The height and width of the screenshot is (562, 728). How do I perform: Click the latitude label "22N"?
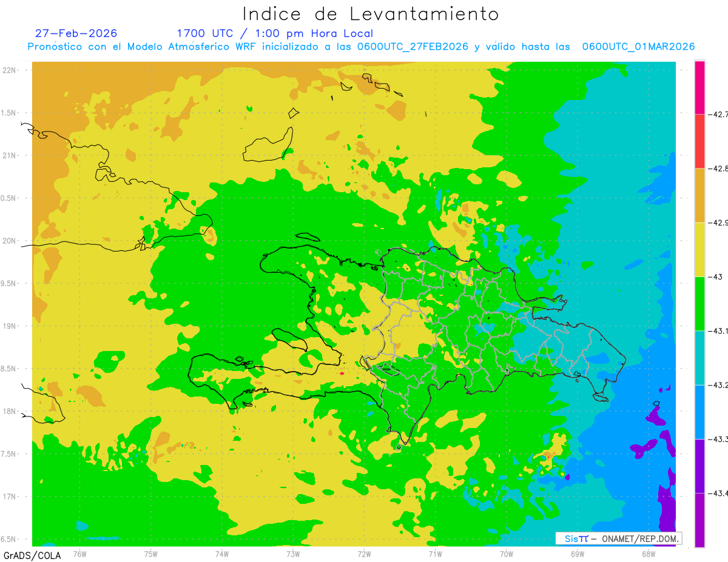[x=10, y=70]
